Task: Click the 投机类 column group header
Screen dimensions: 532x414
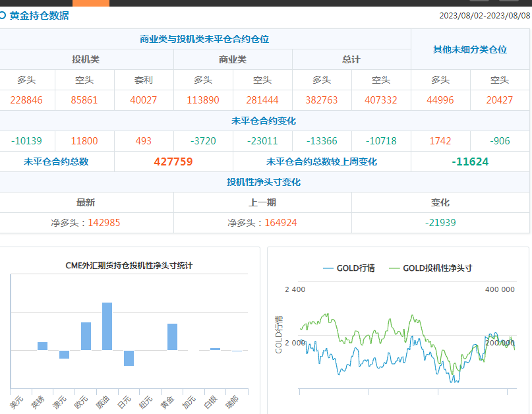Action: [86, 59]
